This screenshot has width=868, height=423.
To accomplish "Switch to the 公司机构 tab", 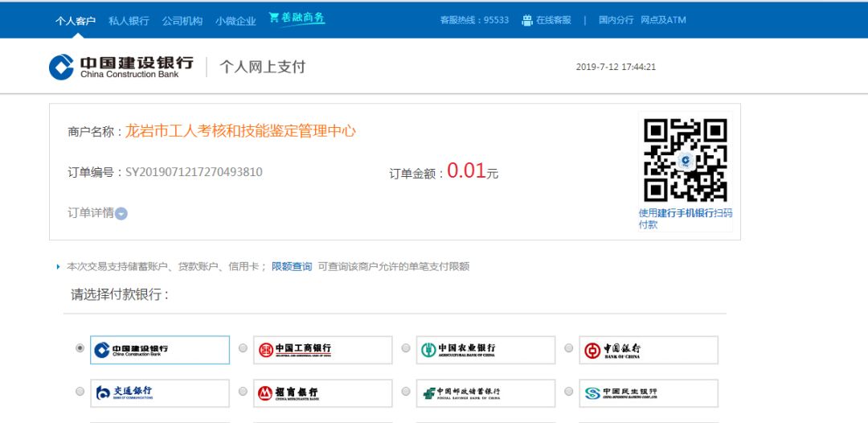I will [182, 21].
